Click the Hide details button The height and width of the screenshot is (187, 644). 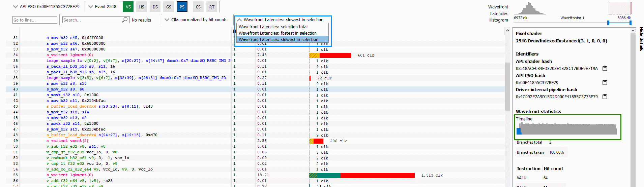[641, 39]
